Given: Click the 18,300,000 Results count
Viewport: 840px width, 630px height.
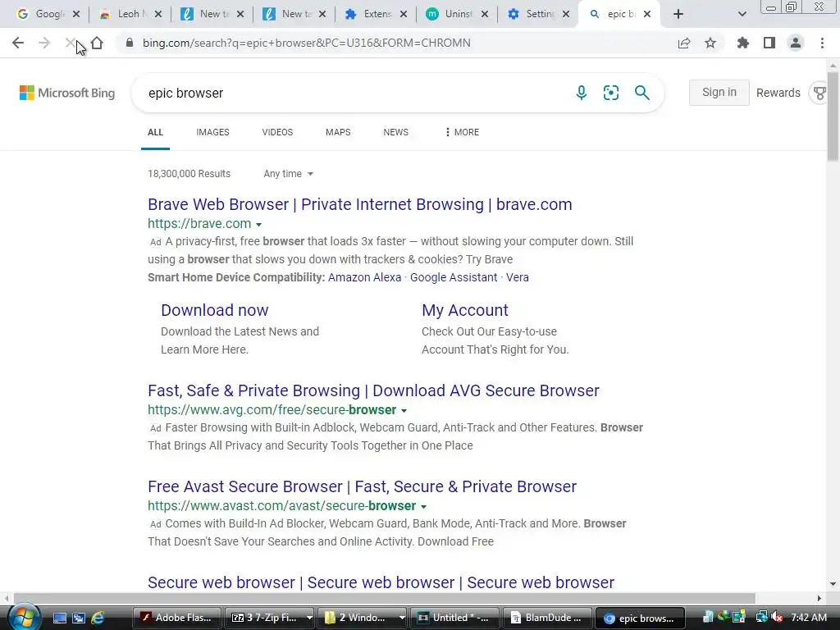Looking at the screenshot, I should (189, 174).
